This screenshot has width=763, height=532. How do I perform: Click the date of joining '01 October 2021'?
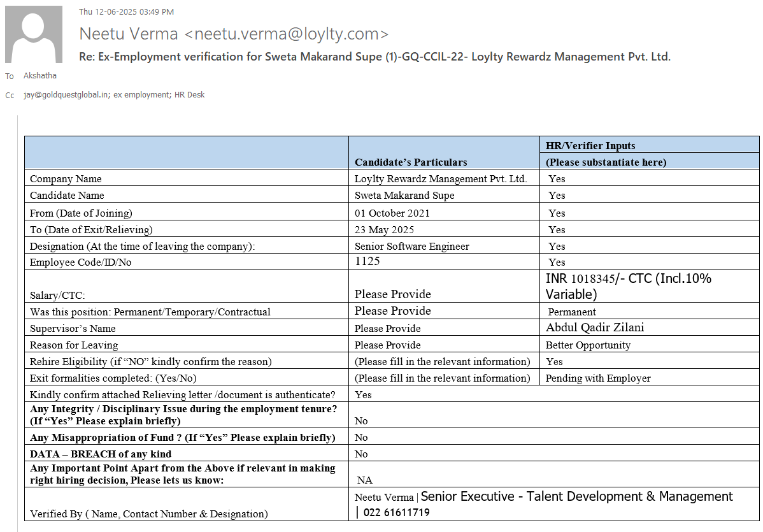coord(392,213)
